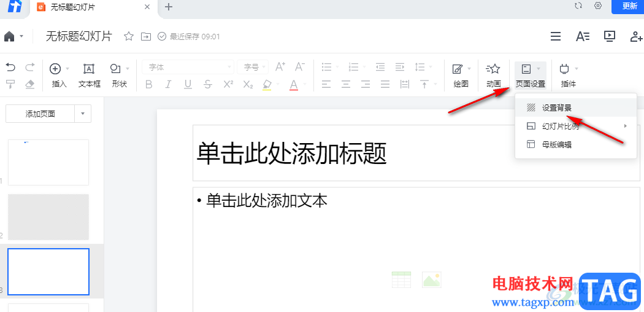Center align text
Image resolution: width=644 pixels, height=312 pixels.
(x=347, y=85)
